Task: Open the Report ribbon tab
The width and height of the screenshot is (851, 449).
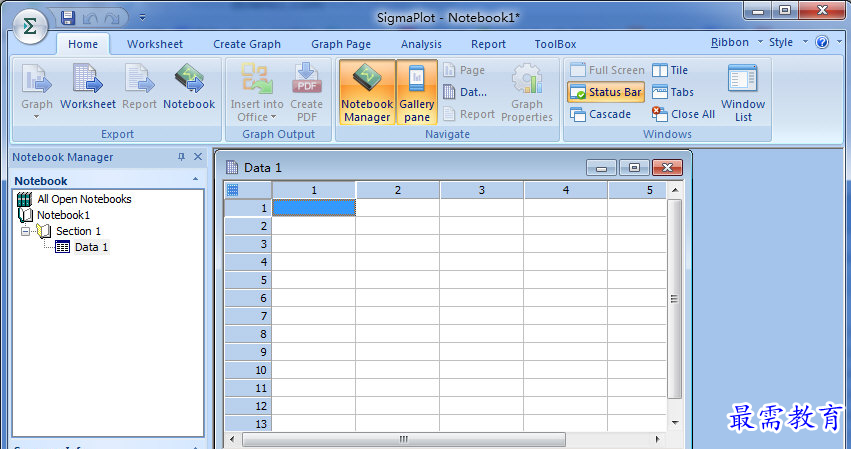Action: tap(488, 45)
